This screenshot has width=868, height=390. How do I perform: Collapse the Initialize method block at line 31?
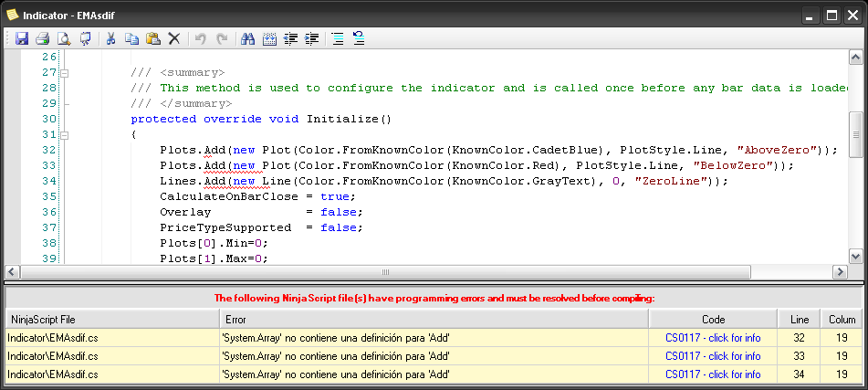[x=64, y=134]
